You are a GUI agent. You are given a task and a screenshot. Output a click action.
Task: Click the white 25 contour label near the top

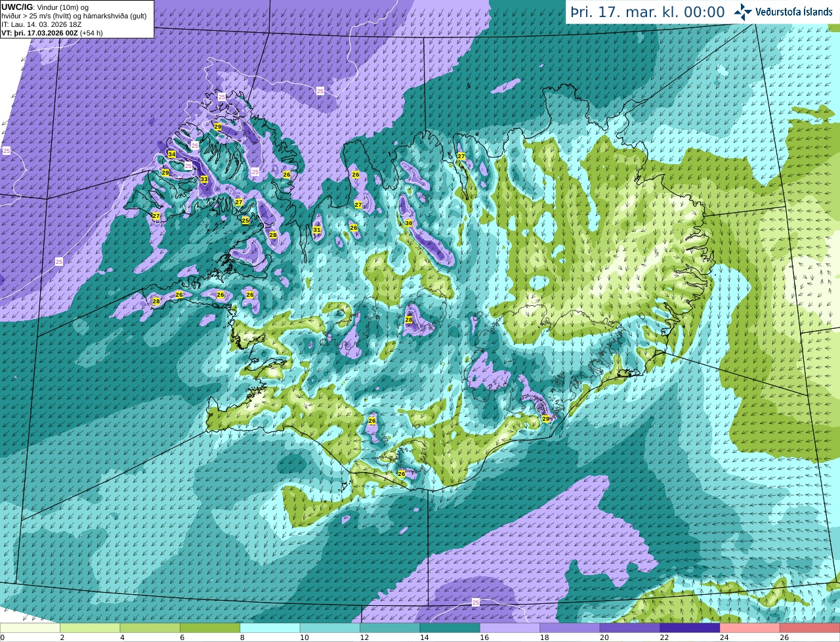[x=320, y=91]
